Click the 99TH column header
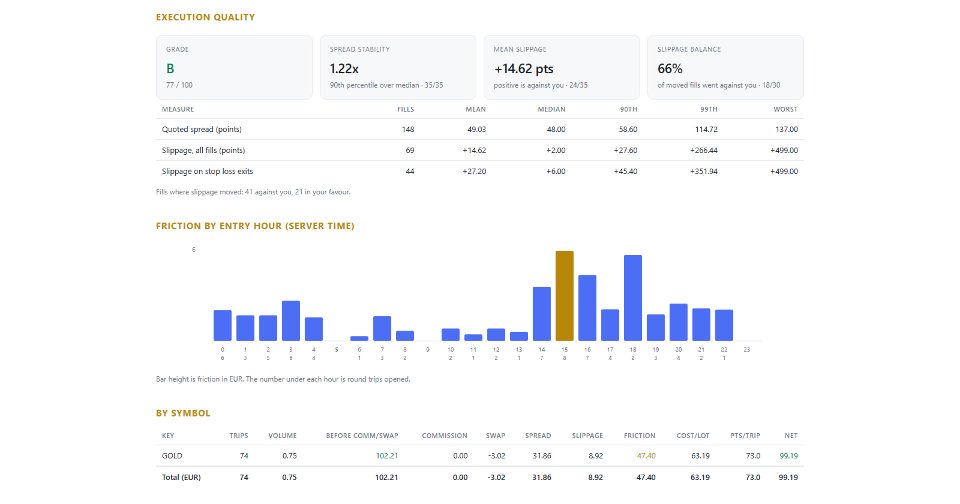The height and width of the screenshot is (504, 960). [709, 110]
